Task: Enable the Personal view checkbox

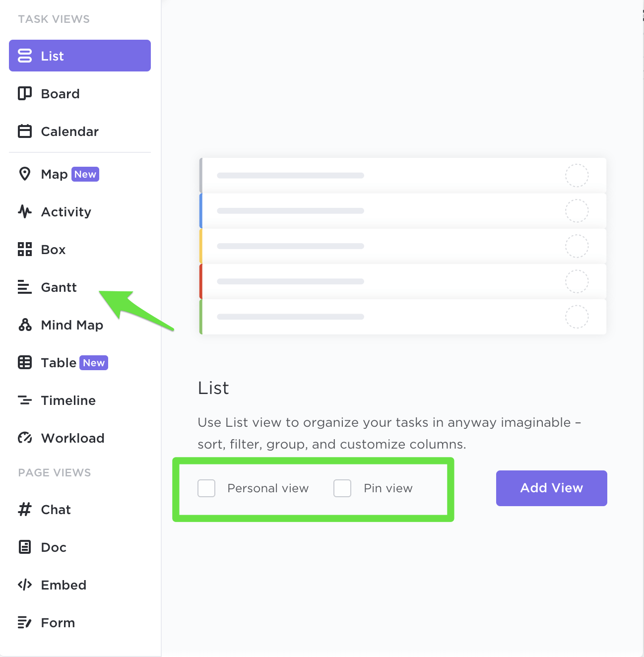Action: point(206,488)
